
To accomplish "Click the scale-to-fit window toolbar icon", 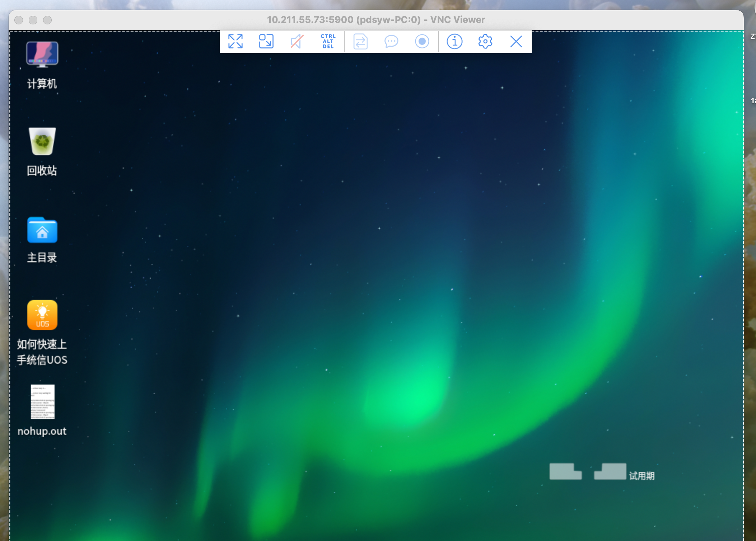I will coord(266,42).
